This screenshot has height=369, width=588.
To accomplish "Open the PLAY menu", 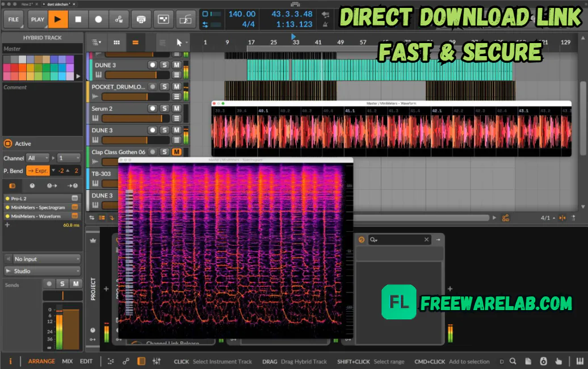I will [37, 19].
